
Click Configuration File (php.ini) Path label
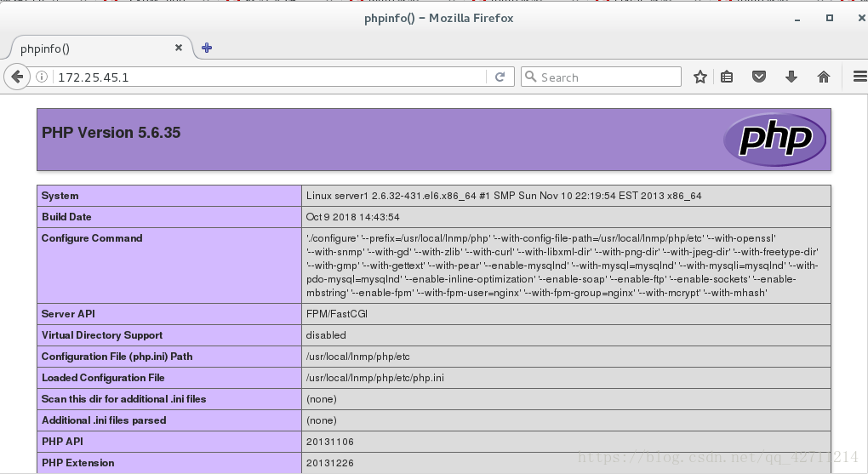(117, 357)
